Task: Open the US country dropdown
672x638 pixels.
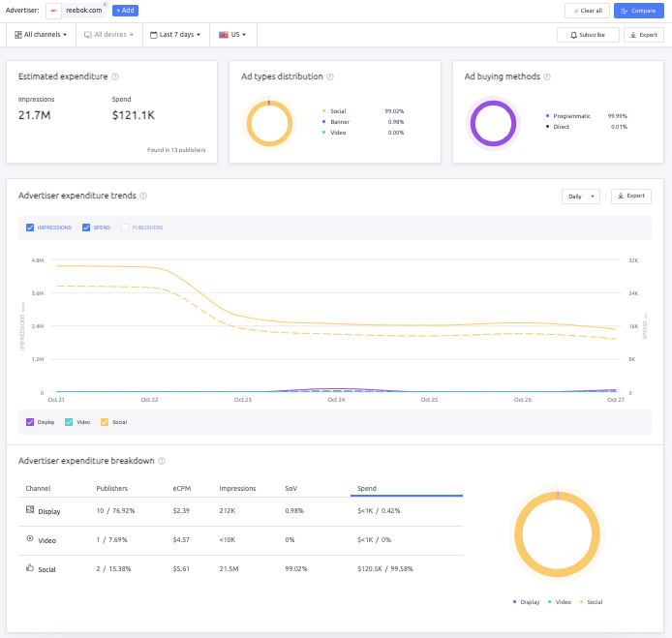Action: (x=232, y=34)
